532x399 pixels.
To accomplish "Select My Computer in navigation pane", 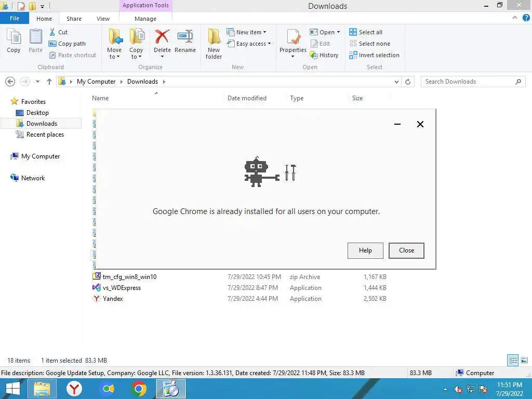I will click(x=41, y=156).
